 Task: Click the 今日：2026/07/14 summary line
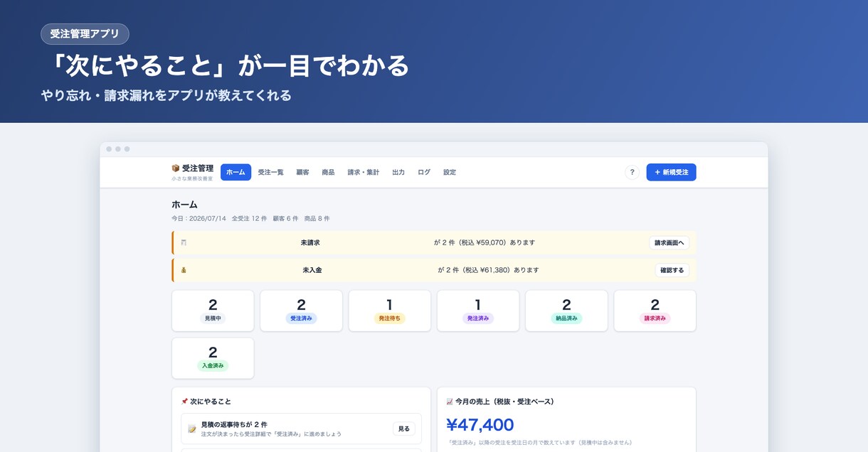point(250,218)
